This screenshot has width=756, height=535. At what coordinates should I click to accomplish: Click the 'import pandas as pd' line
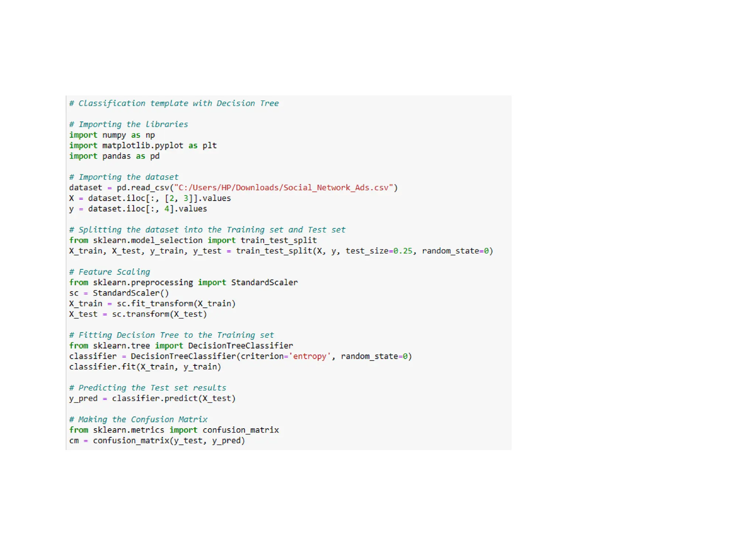(114, 156)
